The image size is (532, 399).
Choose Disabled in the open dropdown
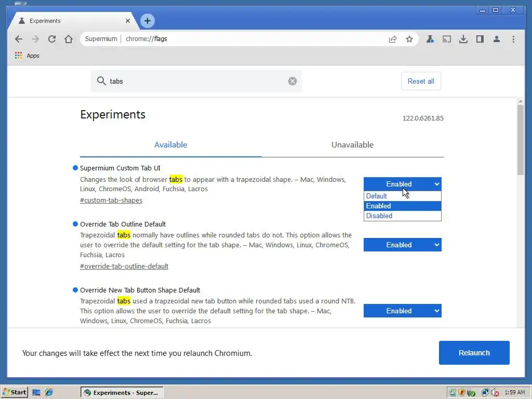tap(403, 216)
